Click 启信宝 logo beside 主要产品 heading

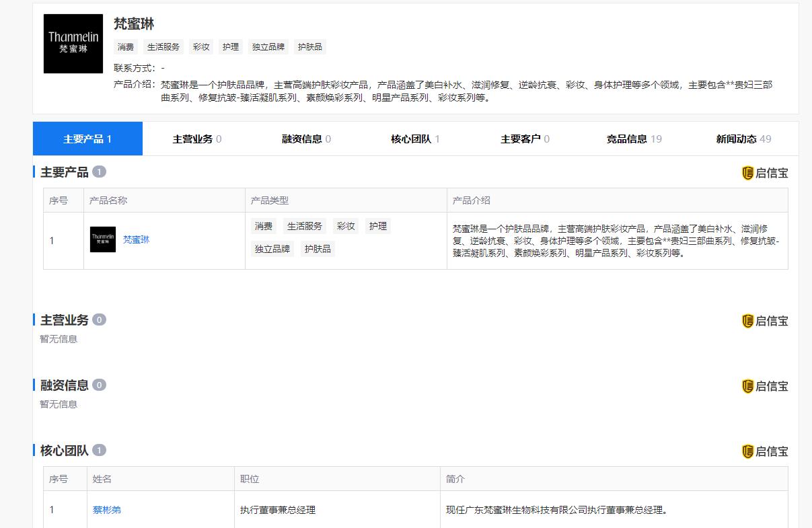765,173
